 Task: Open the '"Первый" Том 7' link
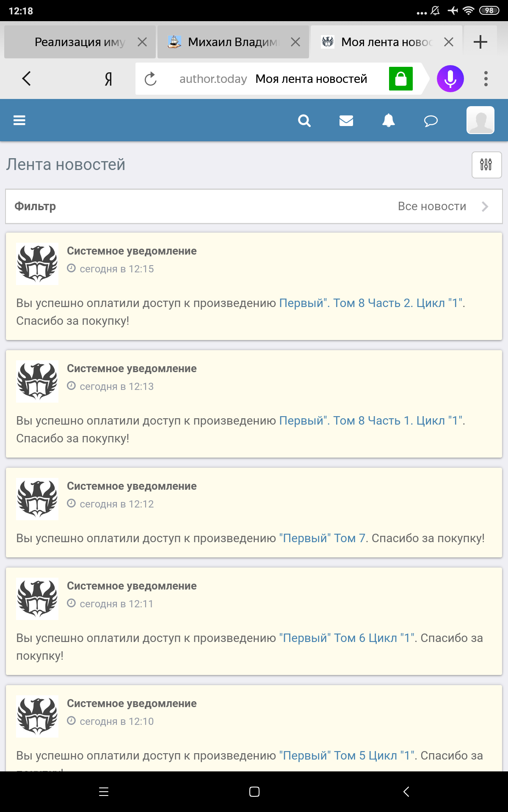pos(323,538)
